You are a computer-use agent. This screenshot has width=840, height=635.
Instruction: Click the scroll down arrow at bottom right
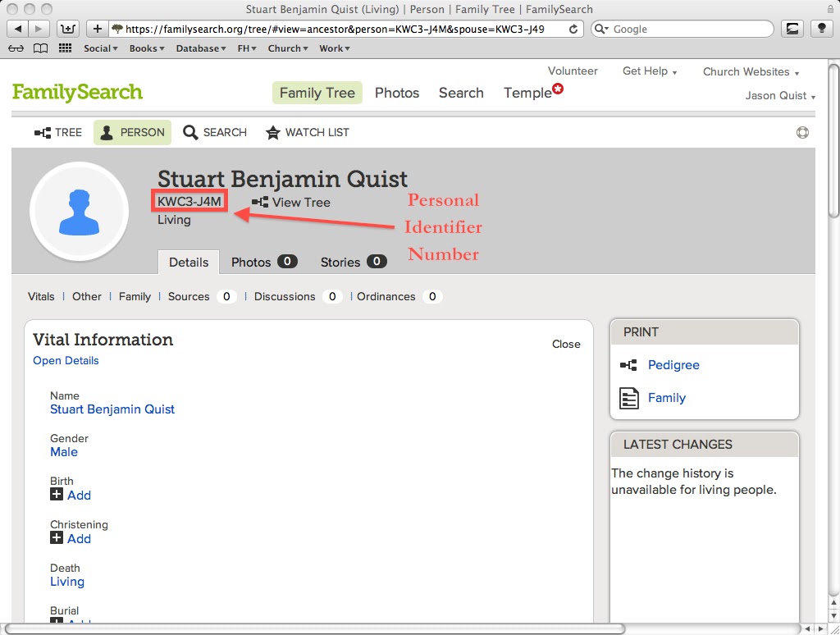(x=833, y=617)
